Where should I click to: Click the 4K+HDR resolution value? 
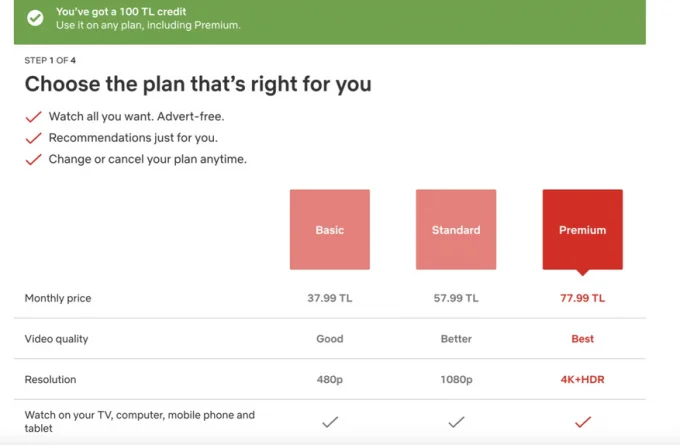[x=582, y=380]
